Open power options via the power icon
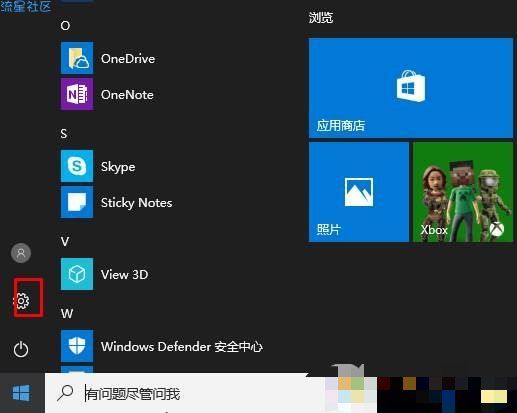The width and height of the screenshot is (517, 413). pyautogui.click(x=21, y=349)
